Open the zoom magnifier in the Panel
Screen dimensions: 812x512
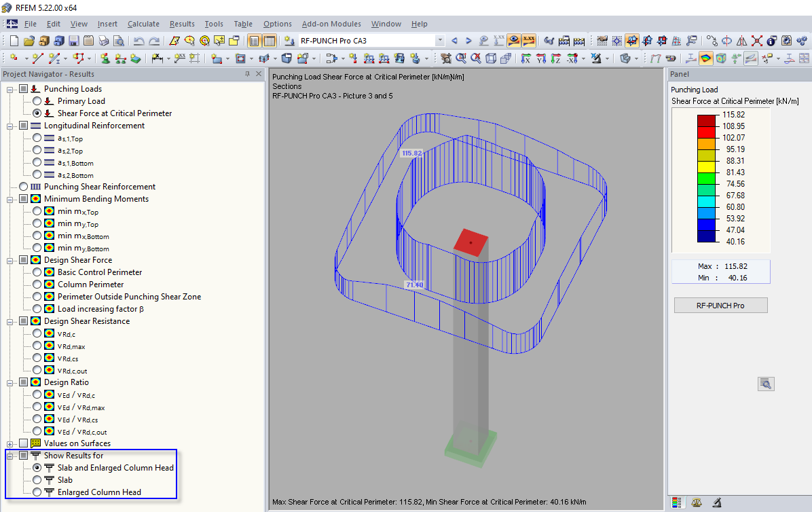pos(766,384)
